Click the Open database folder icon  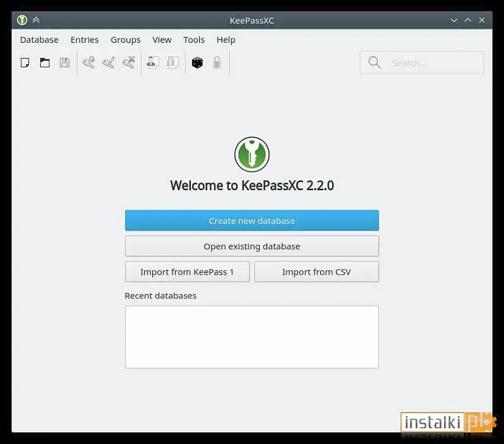point(45,62)
